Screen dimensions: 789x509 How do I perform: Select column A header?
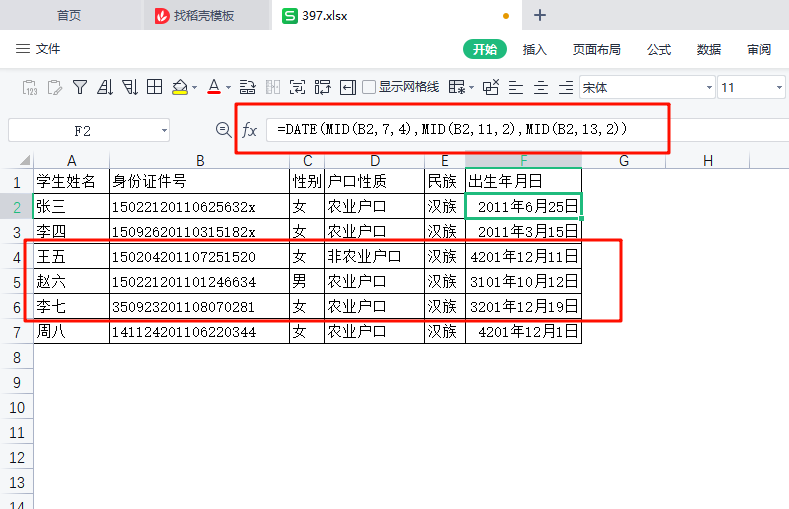pyautogui.click(x=71, y=161)
